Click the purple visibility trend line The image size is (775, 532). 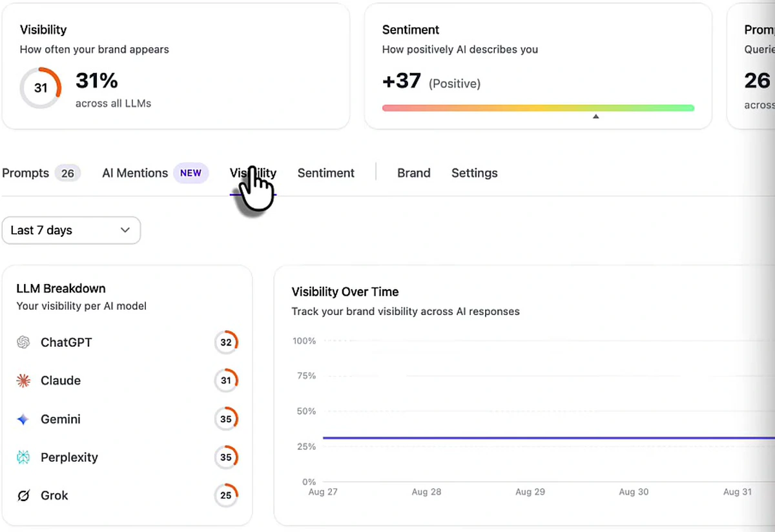pos(549,438)
